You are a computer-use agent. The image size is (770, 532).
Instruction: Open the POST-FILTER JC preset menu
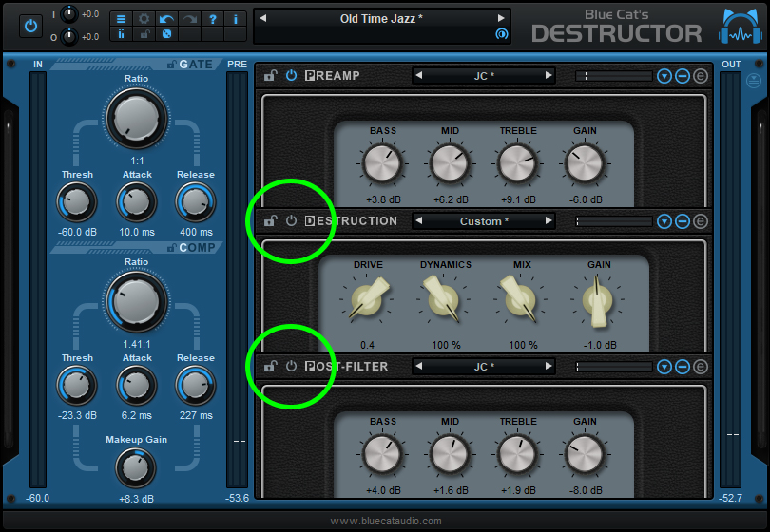[484, 367]
